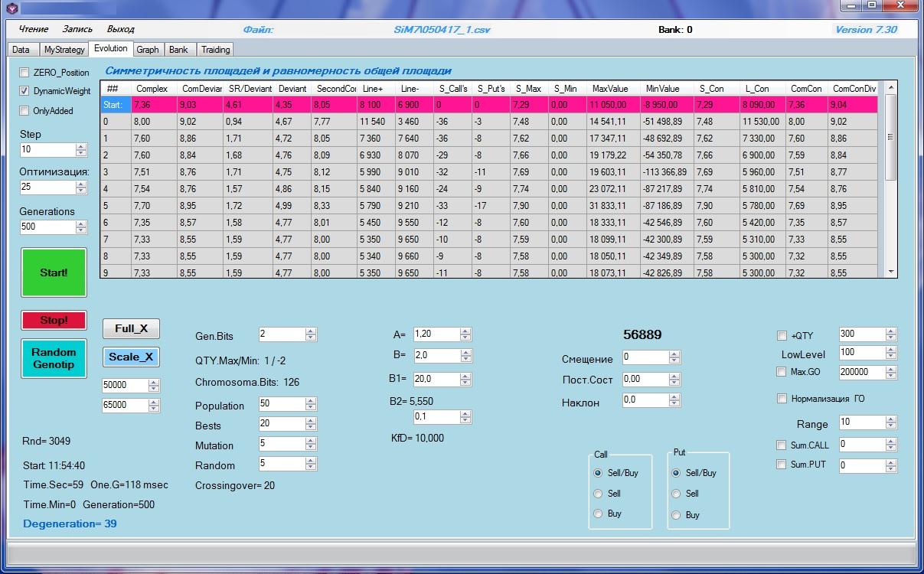Increase the Generations spinner value
The height and width of the screenshot is (574, 924).
[x=81, y=223]
